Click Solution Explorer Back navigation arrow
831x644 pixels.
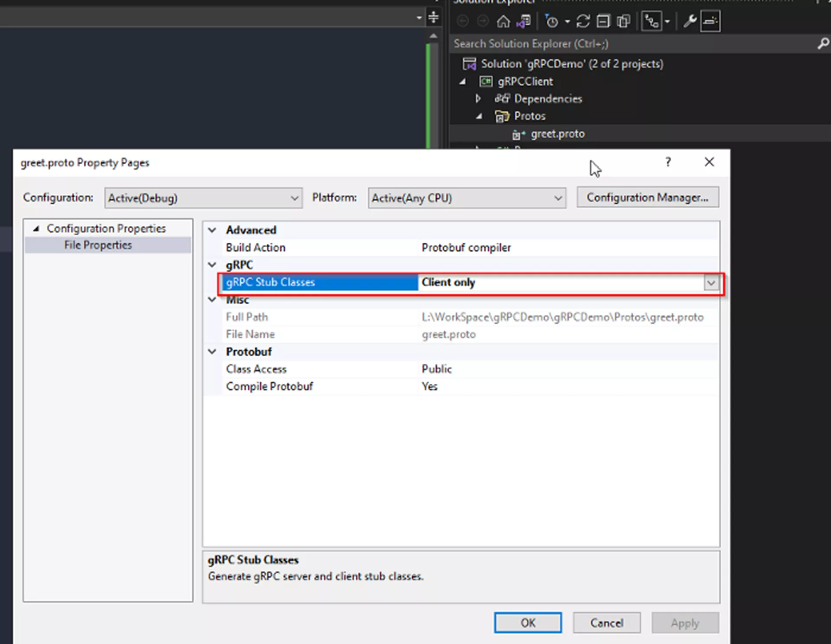(463, 21)
